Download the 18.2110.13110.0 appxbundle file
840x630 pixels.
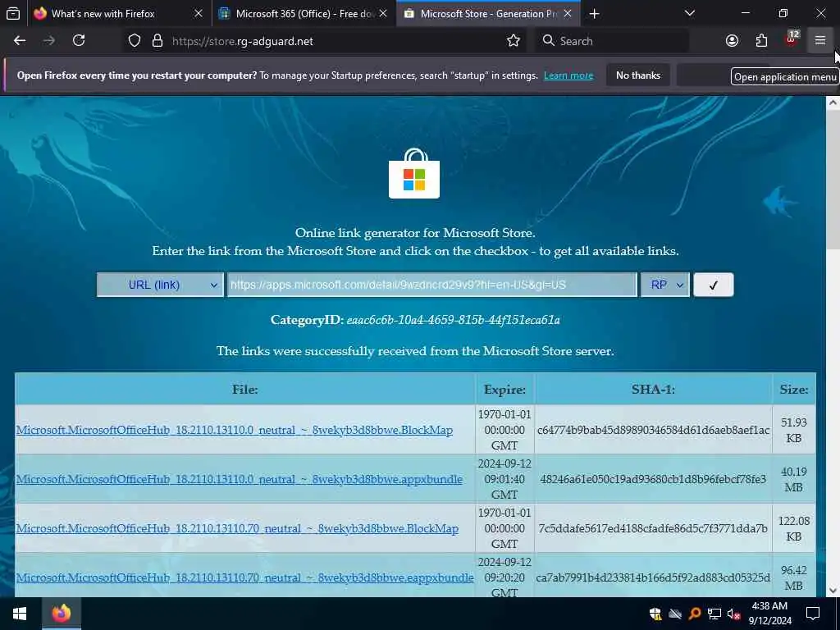(x=239, y=479)
